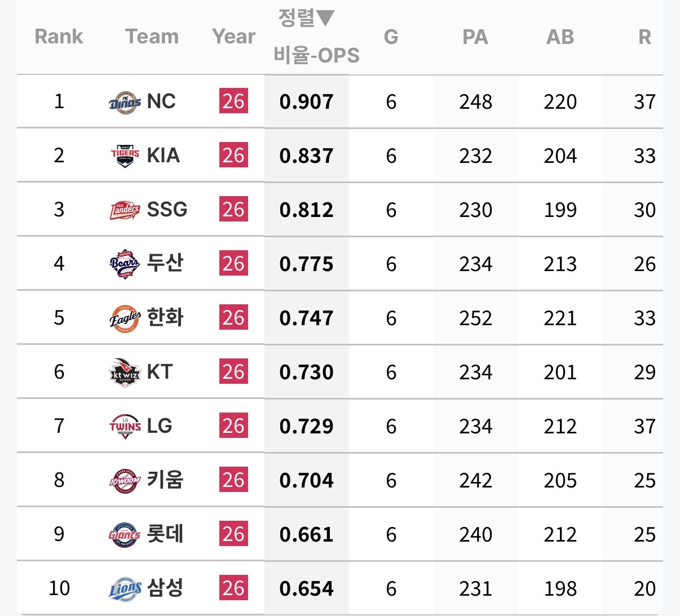The height and width of the screenshot is (616, 680).
Task: Click the Hanwha Eagles team logo
Action: click(125, 318)
